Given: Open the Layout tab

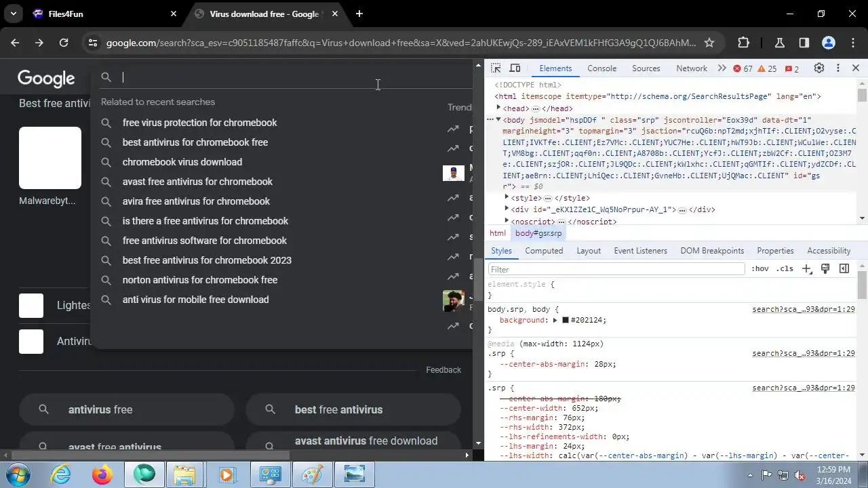Looking at the screenshot, I should coord(589,251).
